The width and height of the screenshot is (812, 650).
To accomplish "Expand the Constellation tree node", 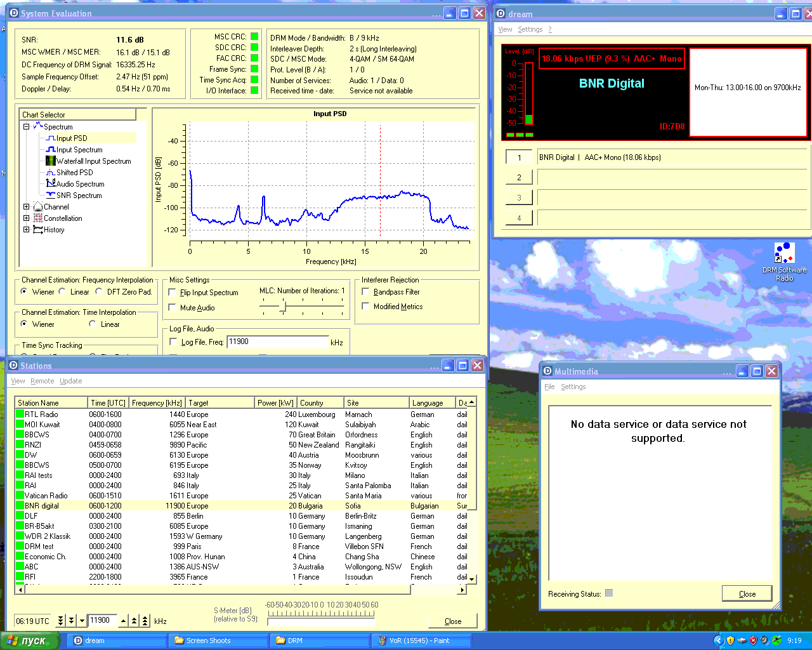I will pos(26,218).
